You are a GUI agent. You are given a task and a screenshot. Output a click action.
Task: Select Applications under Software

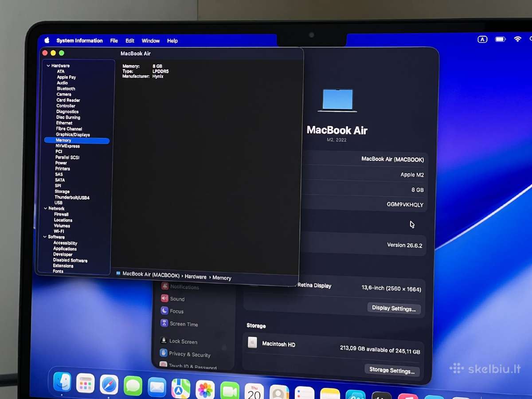click(x=65, y=249)
